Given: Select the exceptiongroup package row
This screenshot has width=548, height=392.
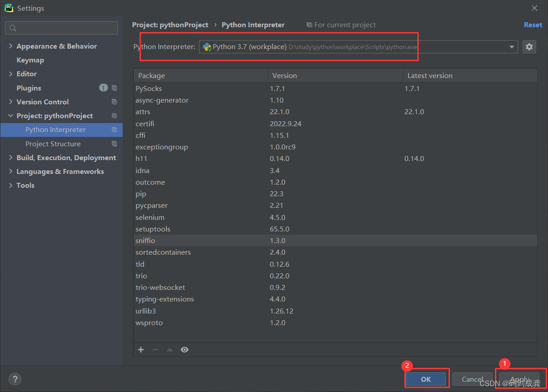Looking at the screenshot, I should point(335,147).
